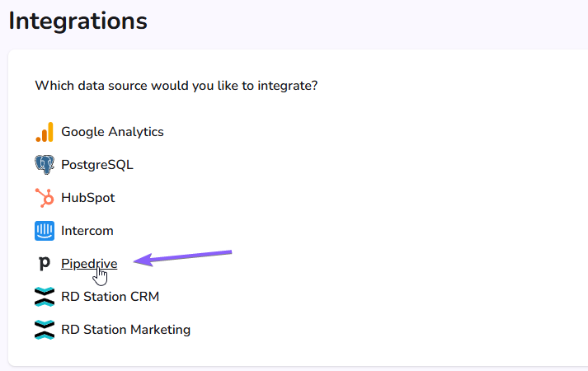Select the RD Station CRM text link
The height and width of the screenshot is (371, 588).
(x=110, y=297)
